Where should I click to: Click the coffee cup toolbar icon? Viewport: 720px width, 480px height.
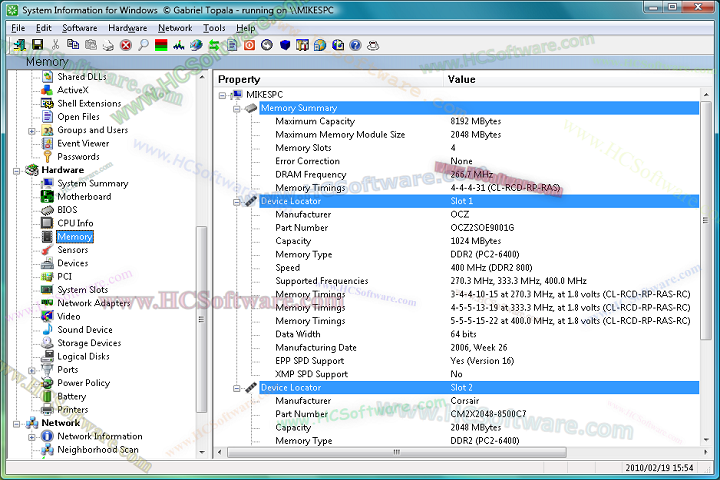[x=373, y=45]
